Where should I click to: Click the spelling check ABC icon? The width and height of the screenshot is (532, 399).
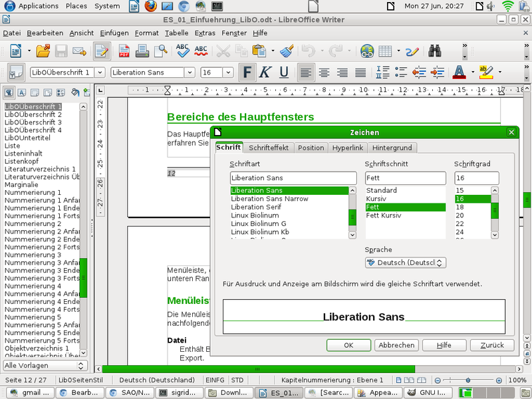point(183,51)
